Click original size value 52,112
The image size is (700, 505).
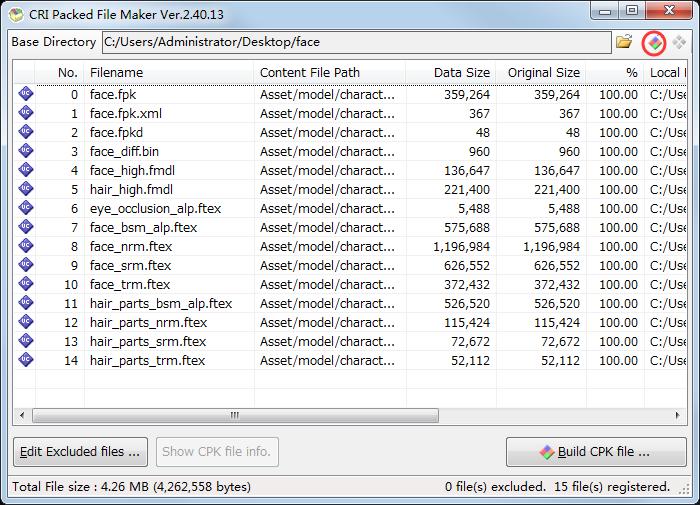click(x=561, y=360)
